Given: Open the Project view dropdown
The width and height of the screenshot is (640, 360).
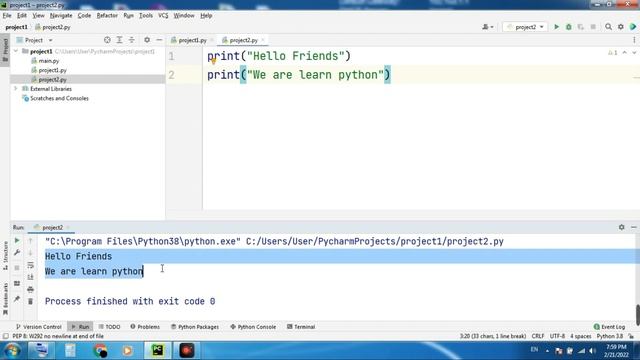Looking at the screenshot, I should [x=34, y=40].
